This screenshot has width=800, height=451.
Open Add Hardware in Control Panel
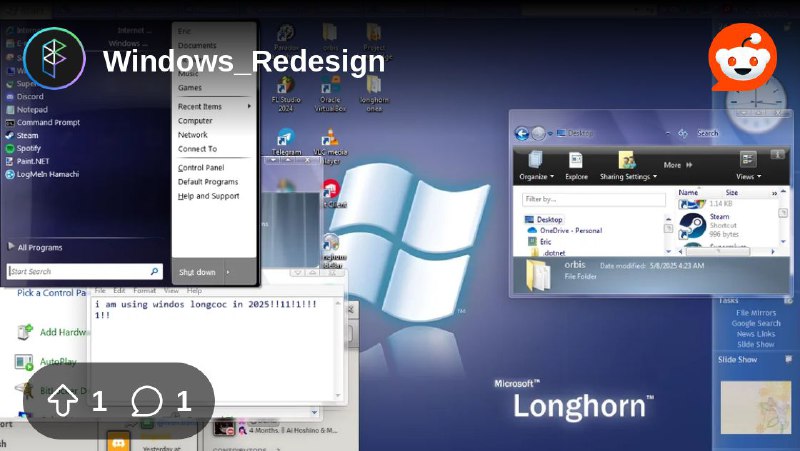[x=51, y=332]
